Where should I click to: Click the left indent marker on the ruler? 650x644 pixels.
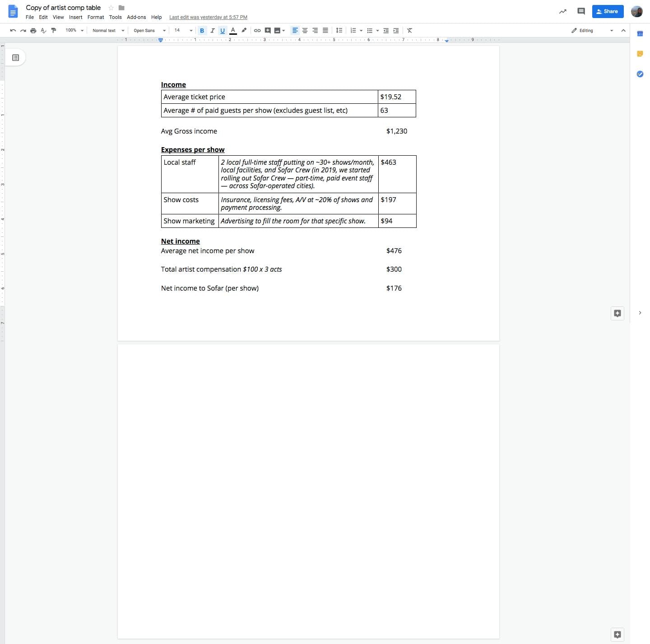161,41
